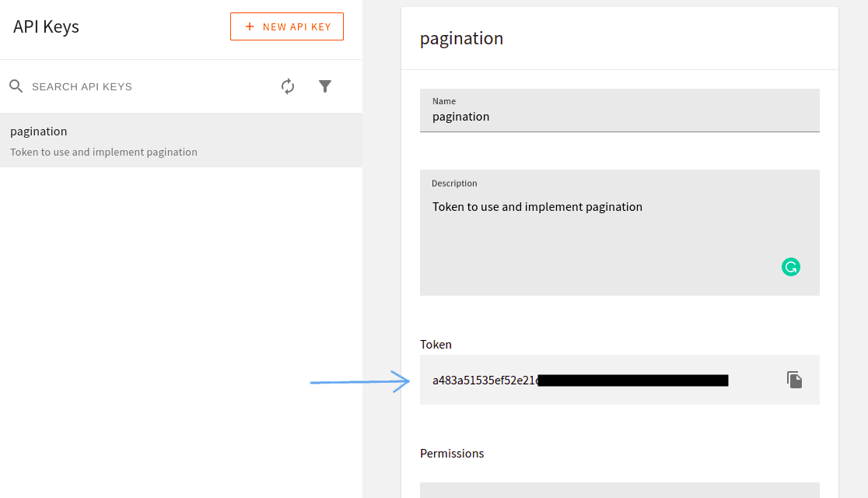
Task: Click the green Grammarly icon
Action: click(791, 267)
